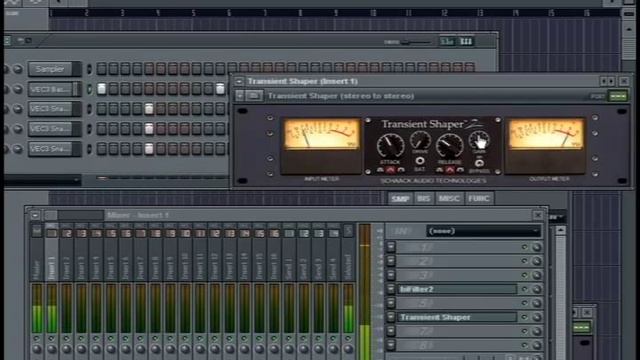Switch to the SMP tab
This screenshot has height=360, width=640.
[400, 199]
